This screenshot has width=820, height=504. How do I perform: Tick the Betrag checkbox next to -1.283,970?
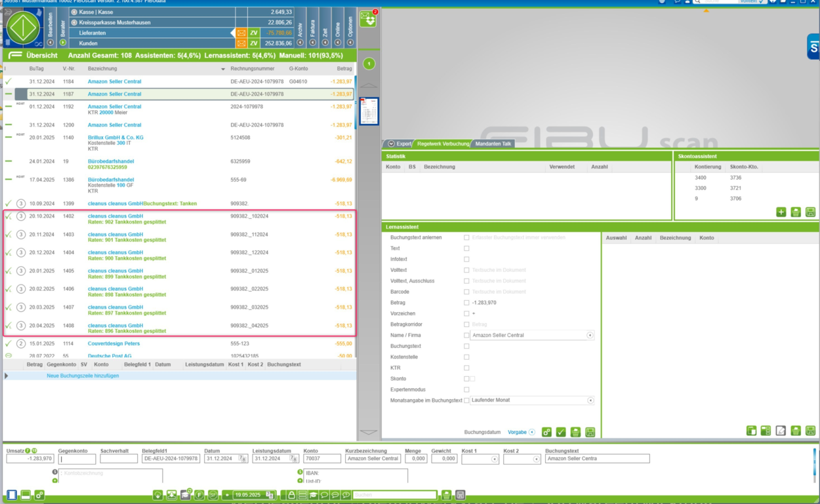466,303
